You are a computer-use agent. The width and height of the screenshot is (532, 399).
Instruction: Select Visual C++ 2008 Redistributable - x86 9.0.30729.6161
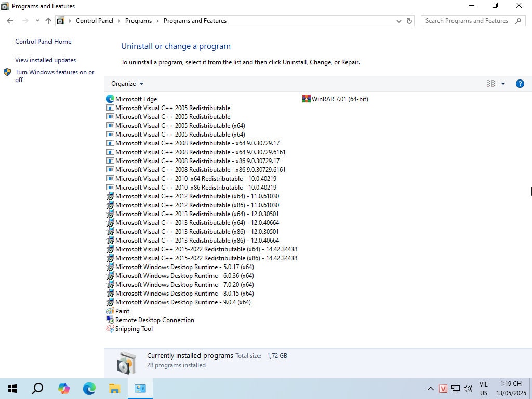(196, 170)
